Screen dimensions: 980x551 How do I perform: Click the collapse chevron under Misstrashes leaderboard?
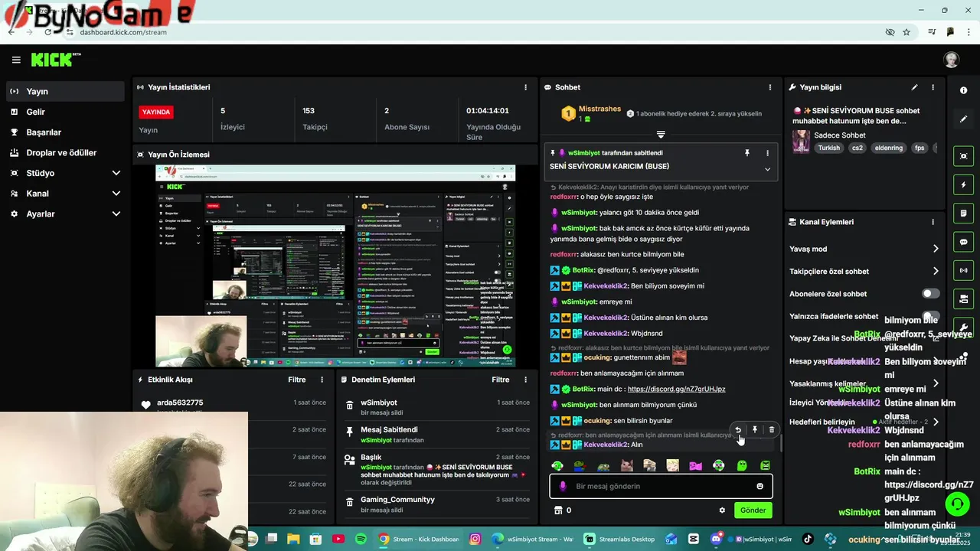click(x=660, y=135)
